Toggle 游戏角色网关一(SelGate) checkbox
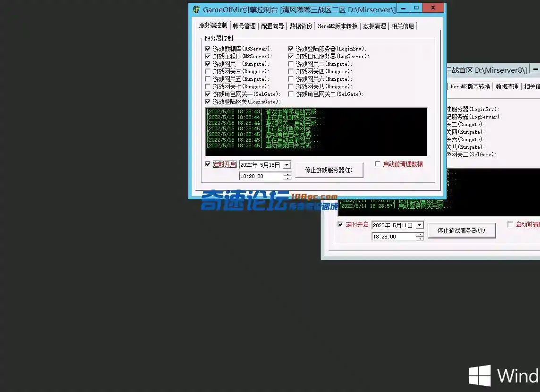Screen dimensions: 540x392 click(x=208, y=94)
